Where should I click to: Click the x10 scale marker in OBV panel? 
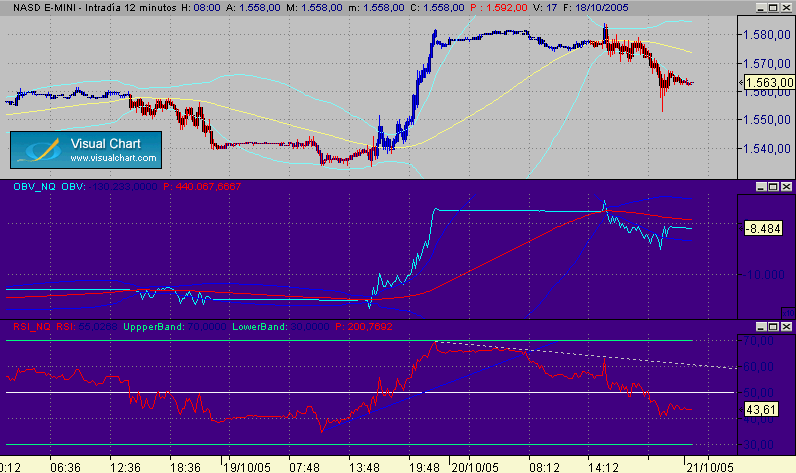pos(788,313)
